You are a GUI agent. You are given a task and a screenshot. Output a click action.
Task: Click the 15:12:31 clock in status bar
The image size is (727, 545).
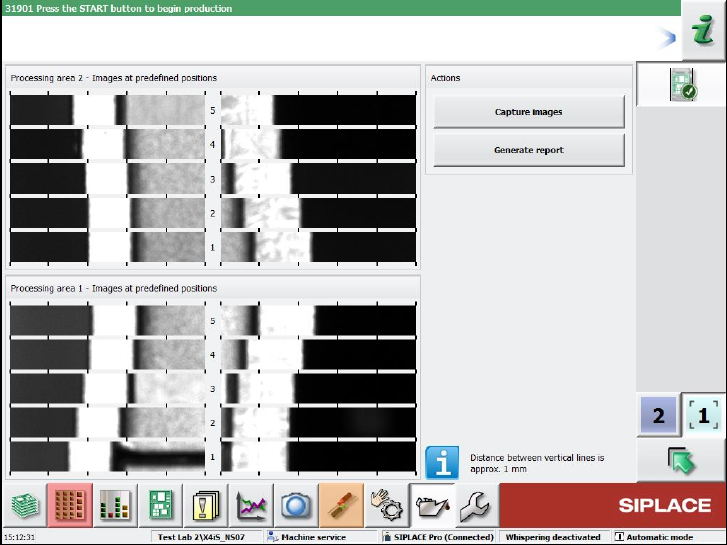19,537
